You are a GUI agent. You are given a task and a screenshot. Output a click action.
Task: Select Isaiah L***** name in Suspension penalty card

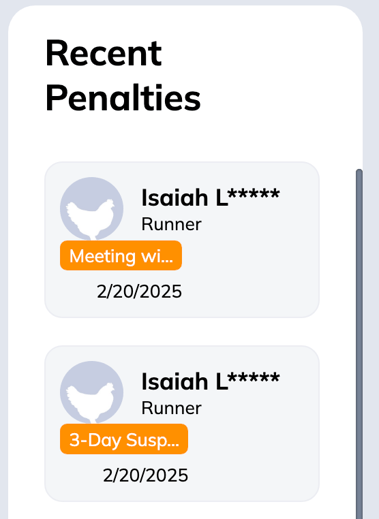[x=211, y=381]
